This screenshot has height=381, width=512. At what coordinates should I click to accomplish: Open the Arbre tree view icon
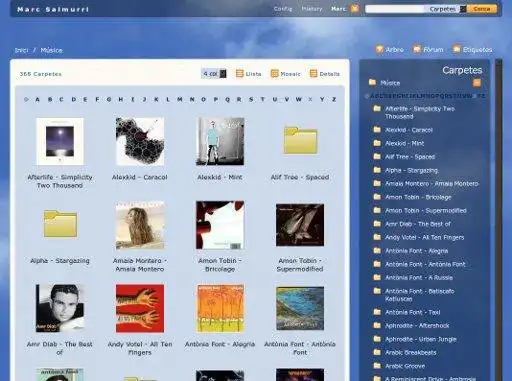click(380, 49)
